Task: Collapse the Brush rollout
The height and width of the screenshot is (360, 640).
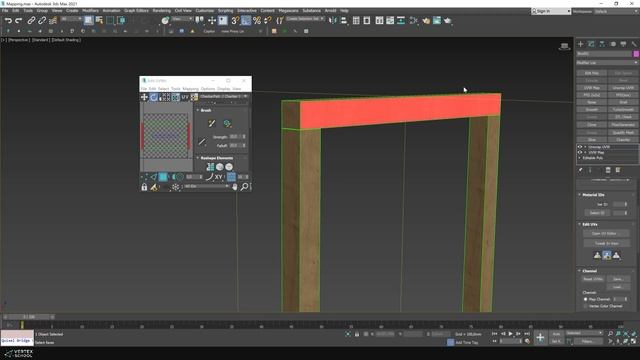Action: click(x=206, y=110)
